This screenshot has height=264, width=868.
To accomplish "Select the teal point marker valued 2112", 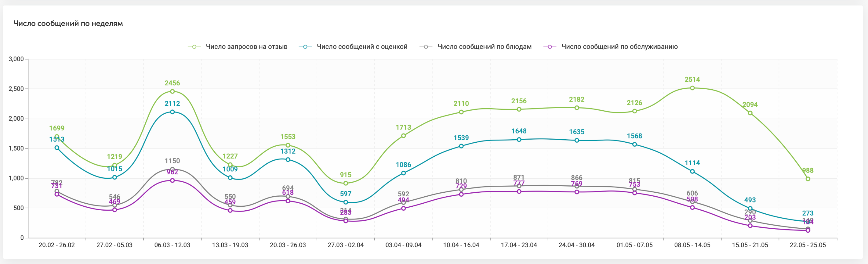I will [172, 112].
